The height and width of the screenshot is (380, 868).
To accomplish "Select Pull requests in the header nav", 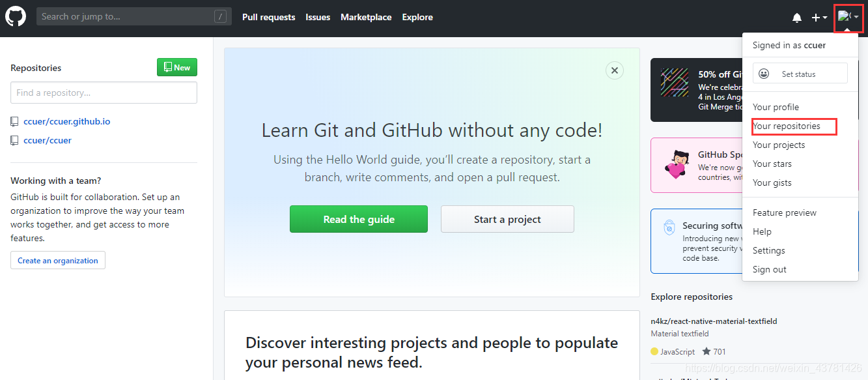I will (x=268, y=17).
